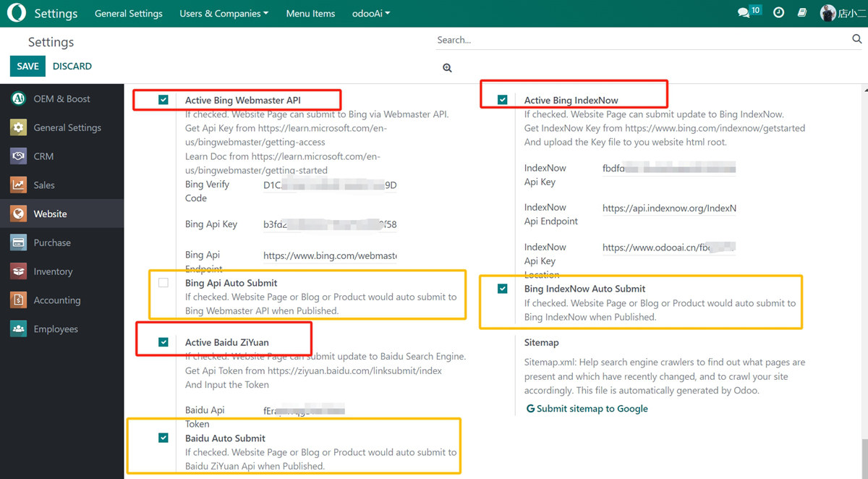Open Users & Companies dropdown menu
Image resolution: width=868 pixels, height=479 pixels.
click(x=224, y=13)
